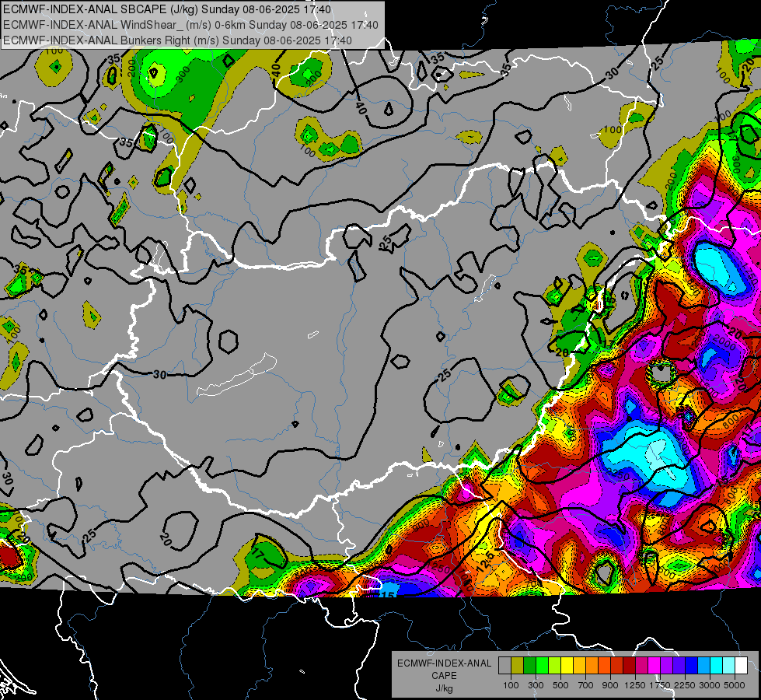Select the bright cyan legend swatch after 3000
761x700 pixels.
[x=717, y=666]
